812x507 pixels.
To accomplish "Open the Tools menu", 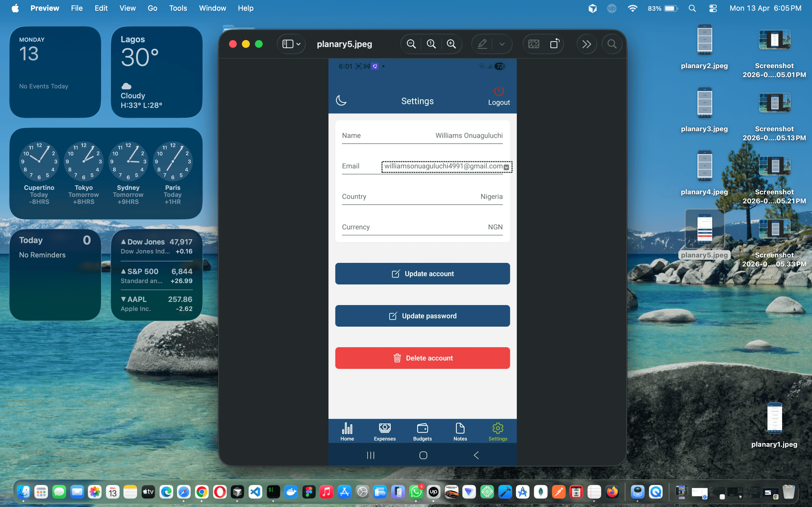I will tap(178, 8).
